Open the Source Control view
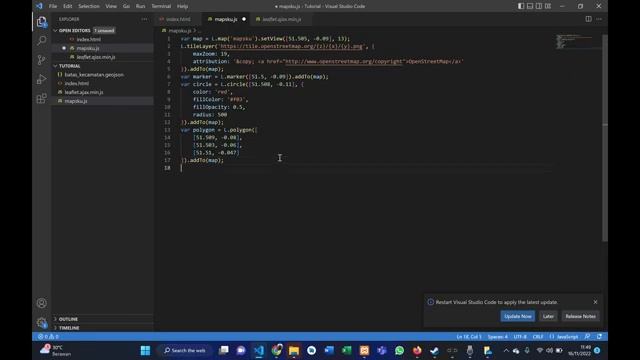This screenshot has width=640, height=360. point(42,60)
